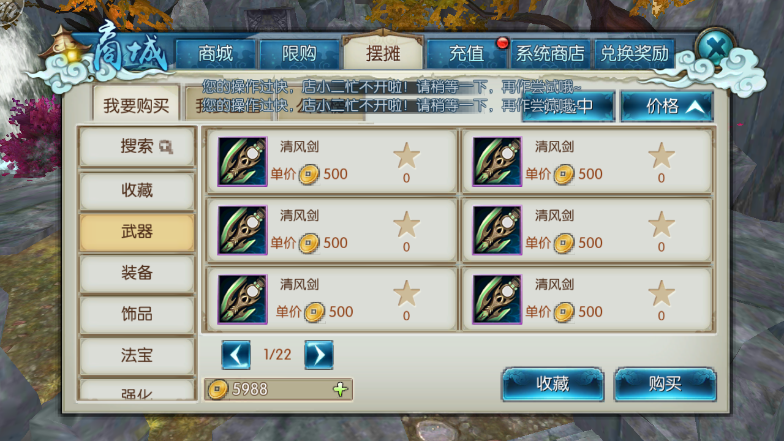Switch to the 充值 tab
784x441 pixels.
tap(466, 54)
